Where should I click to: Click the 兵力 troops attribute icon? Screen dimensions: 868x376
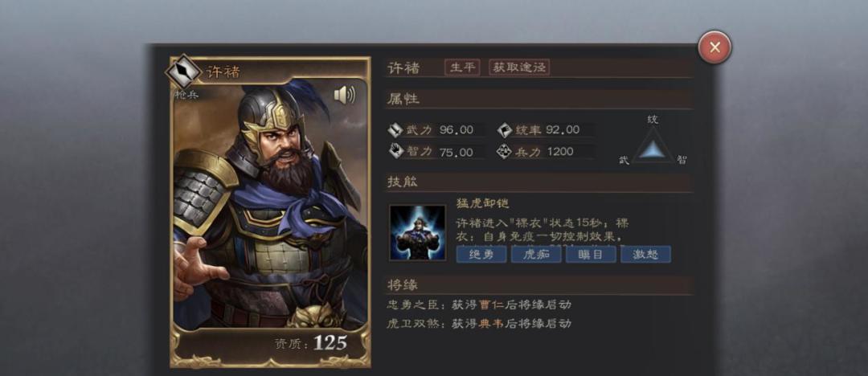pyautogui.click(x=504, y=151)
